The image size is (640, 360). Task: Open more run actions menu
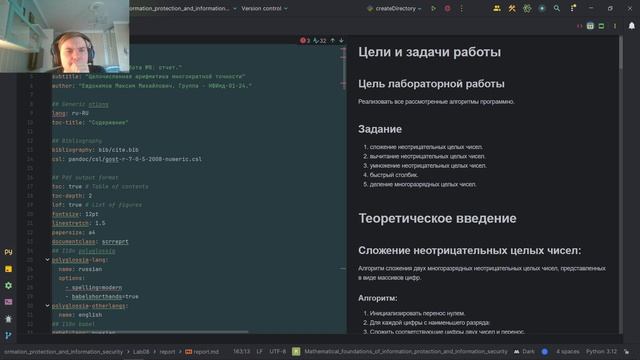pyautogui.click(x=462, y=8)
